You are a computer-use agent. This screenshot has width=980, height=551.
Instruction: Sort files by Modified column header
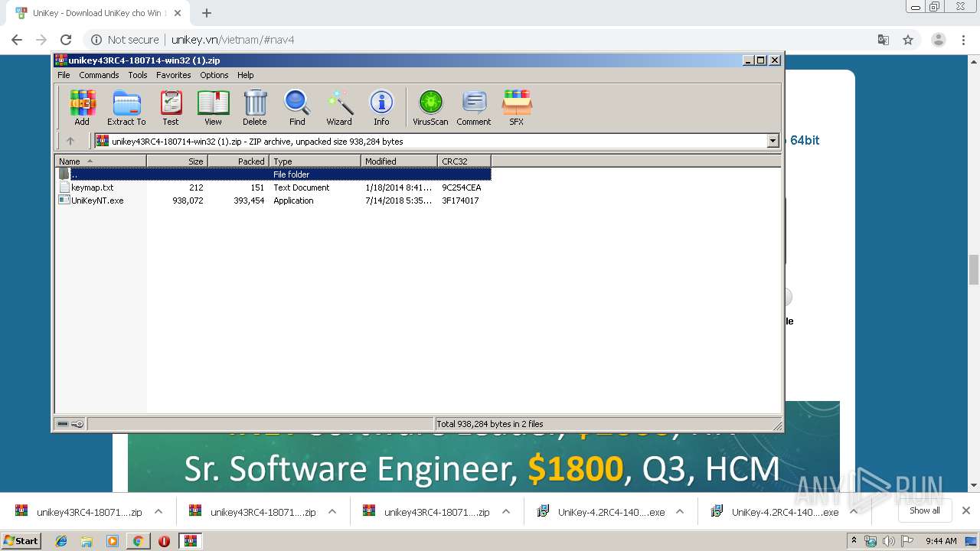tap(399, 161)
